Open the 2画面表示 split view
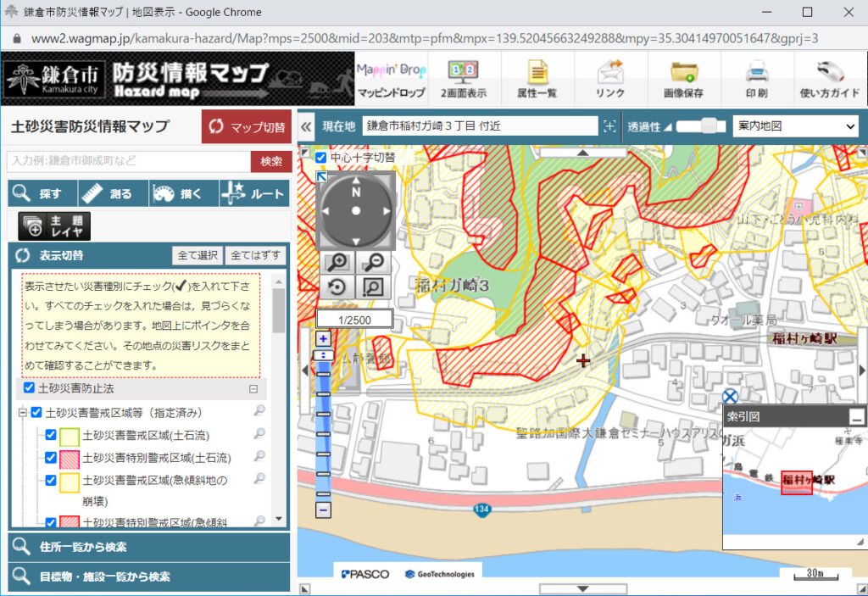Viewport: 868px width, 596px height. pos(464,79)
